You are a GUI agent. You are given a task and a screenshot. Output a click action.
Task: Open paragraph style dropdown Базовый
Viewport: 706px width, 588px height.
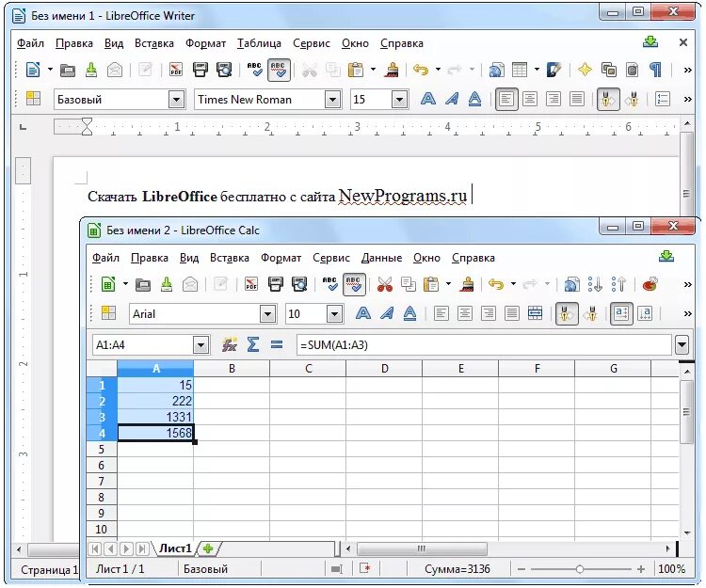(x=177, y=100)
